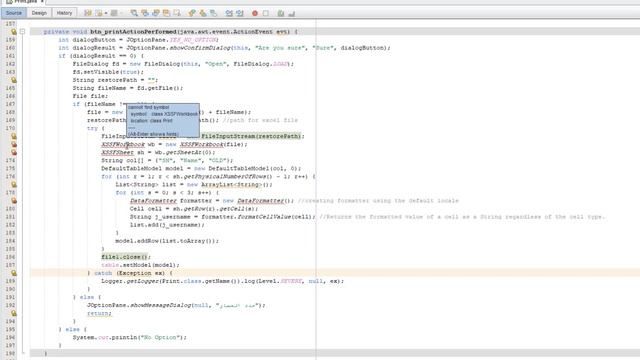The width and height of the screenshot is (640, 360).
Task: Click hint lightbulb beside the return; line
Action: click(x=13, y=313)
